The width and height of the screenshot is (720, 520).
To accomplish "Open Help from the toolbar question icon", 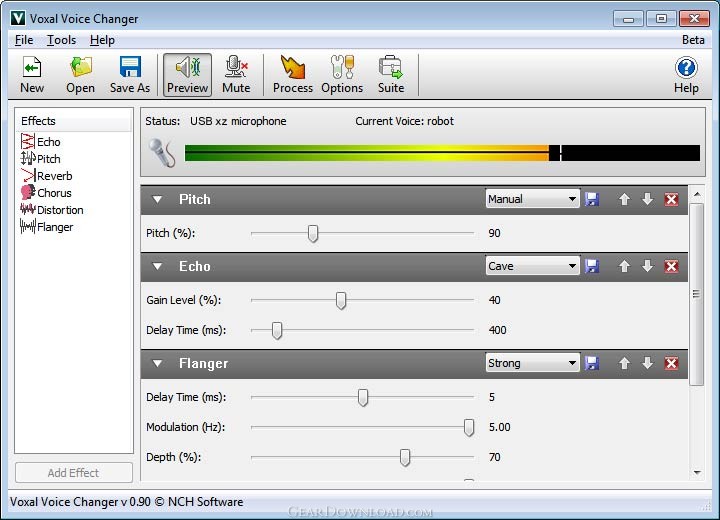I will click(686, 75).
